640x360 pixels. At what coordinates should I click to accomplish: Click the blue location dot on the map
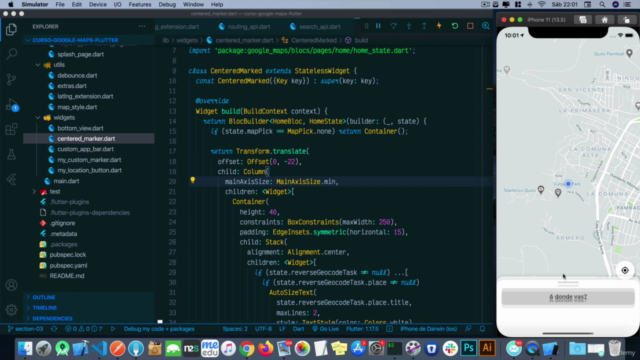tap(568, 184)
